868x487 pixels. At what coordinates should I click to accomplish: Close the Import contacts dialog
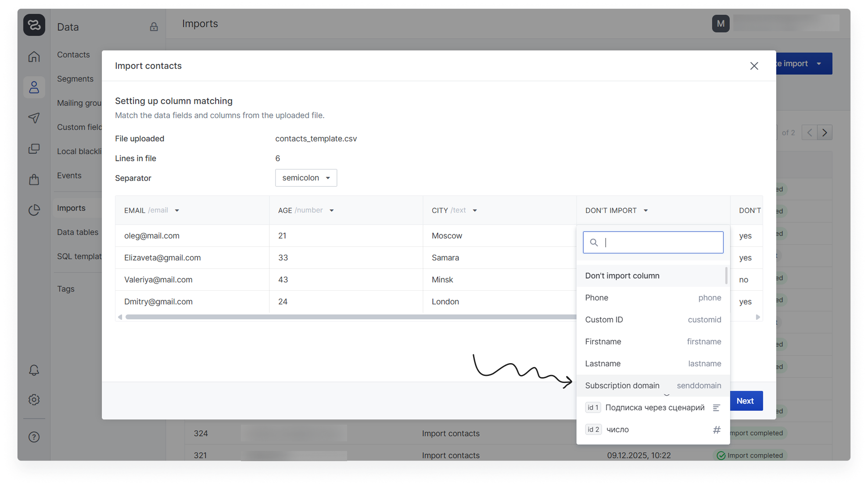tap(754, 66)
